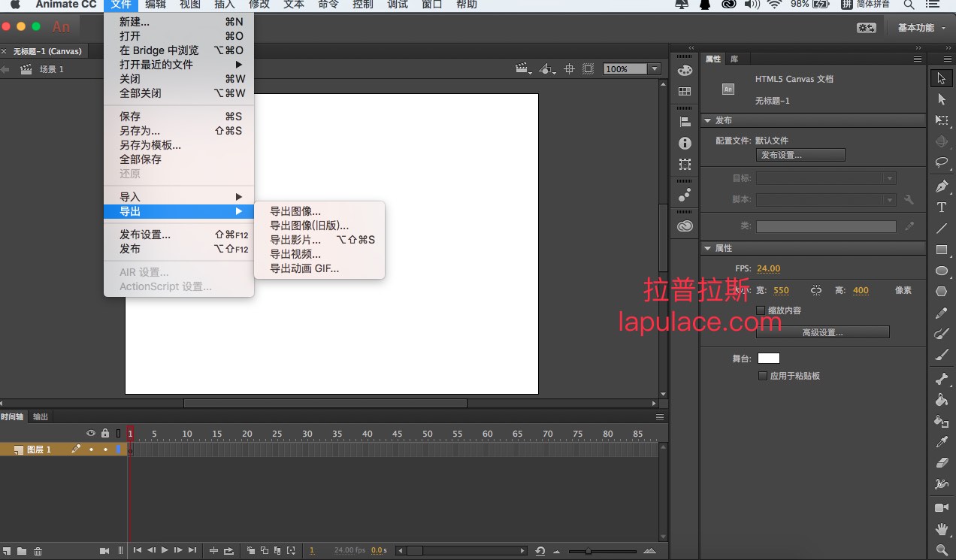The width and height of the screenshot is (956, 560).
Task: Click the FPS value 24.00 field
Action: 768,268
